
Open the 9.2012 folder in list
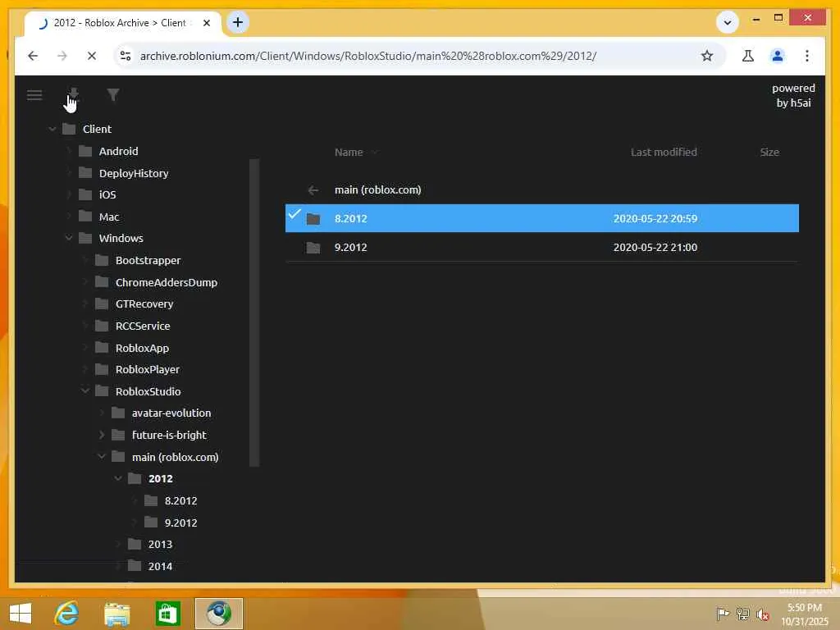coord(351,248)
